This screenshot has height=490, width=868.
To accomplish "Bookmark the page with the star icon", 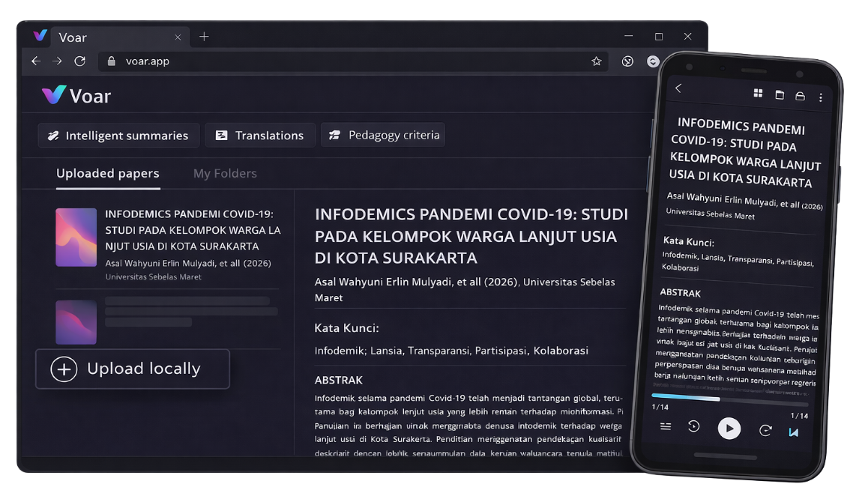I will coord(597,61).
